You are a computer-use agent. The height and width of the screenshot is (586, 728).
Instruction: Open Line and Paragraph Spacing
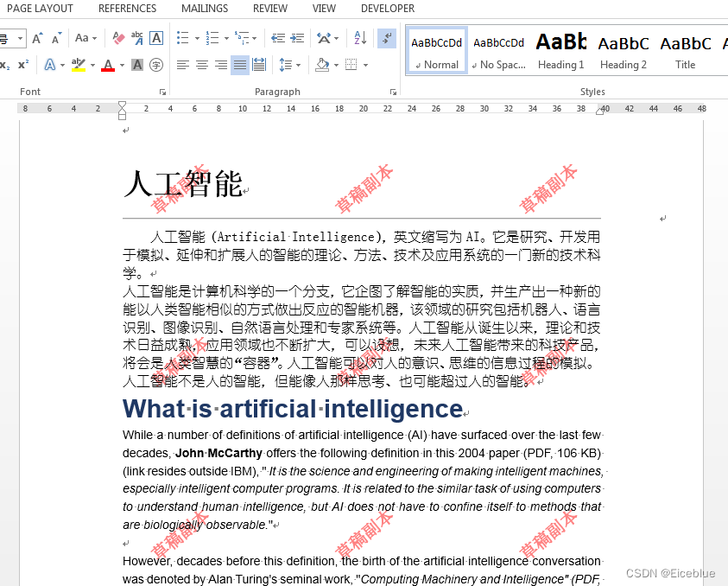(289, 65)
